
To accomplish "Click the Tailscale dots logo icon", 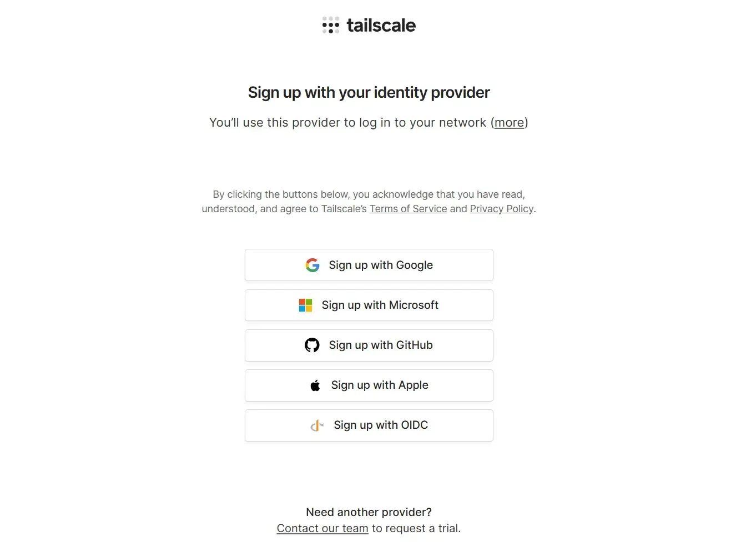I will click(x=331, y=25).
